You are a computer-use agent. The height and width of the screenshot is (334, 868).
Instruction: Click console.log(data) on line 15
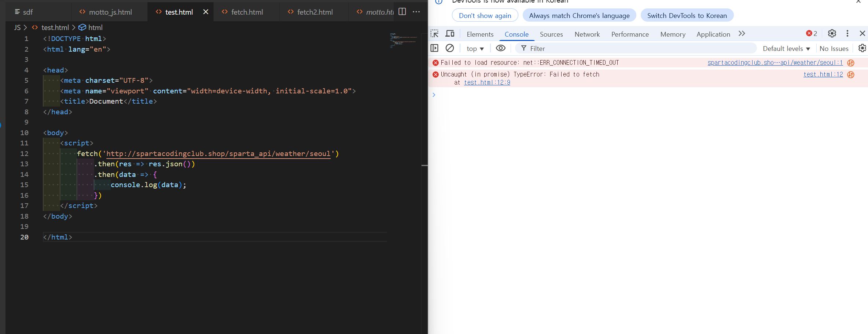pos(148,185)
